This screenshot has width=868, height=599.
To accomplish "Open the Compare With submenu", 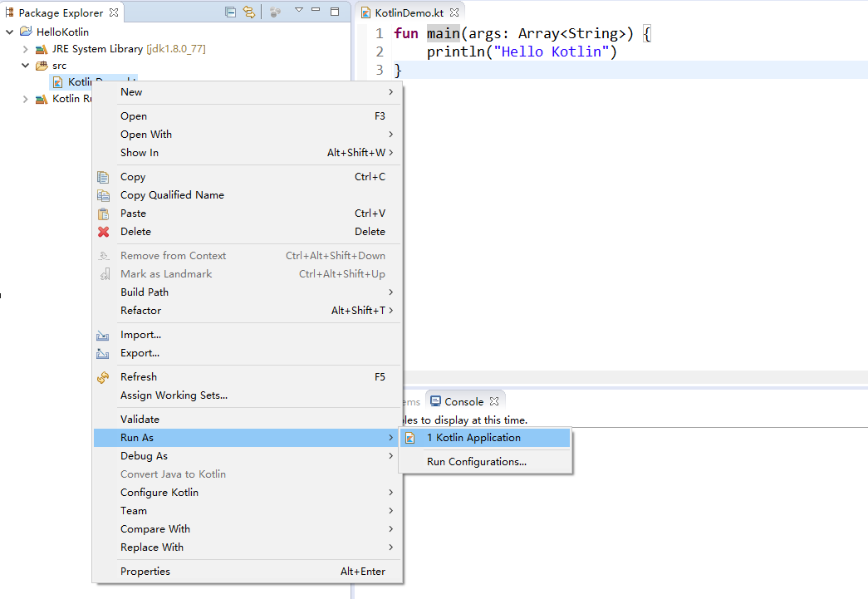I will [247, 529].
